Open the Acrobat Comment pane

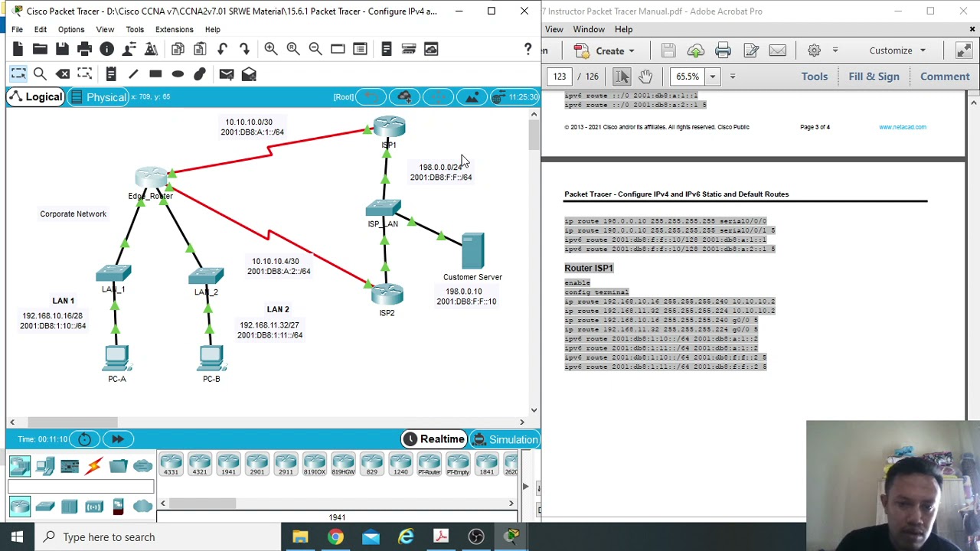945,77
